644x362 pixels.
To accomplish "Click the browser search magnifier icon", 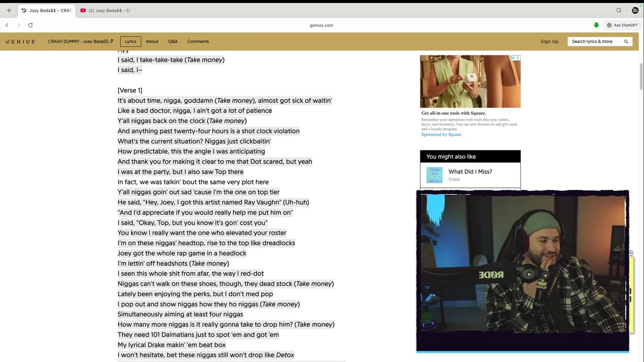I will click(619, 11).
